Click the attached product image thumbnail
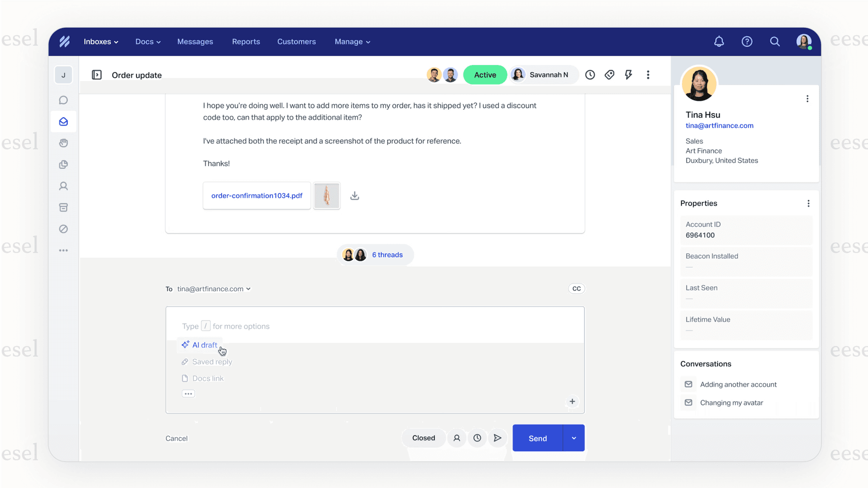Screen dimensions: 868x488 [326, 195]
